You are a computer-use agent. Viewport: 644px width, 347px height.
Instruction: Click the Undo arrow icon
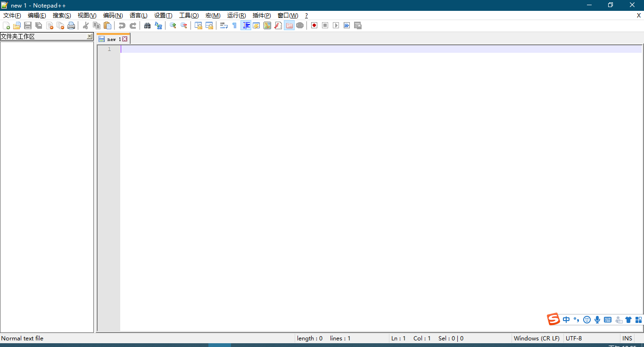122,25
